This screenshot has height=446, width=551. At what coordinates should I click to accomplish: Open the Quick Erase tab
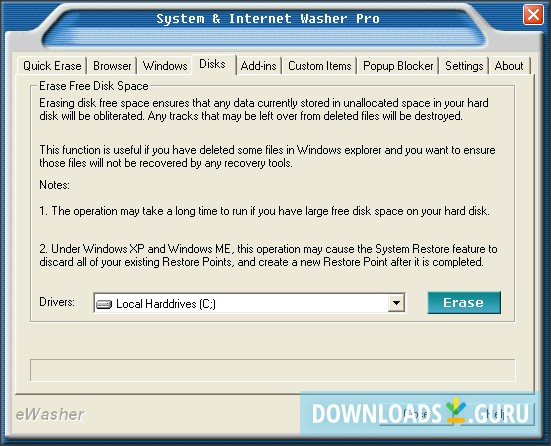click(52, 66)
